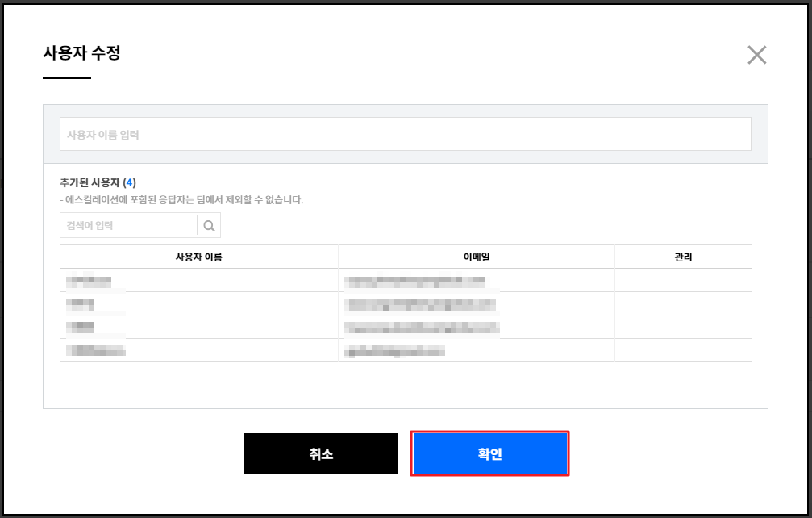Click the first user's email cell
The height and width of the screenshot is (518, 812).
click(x=414, y=281)
